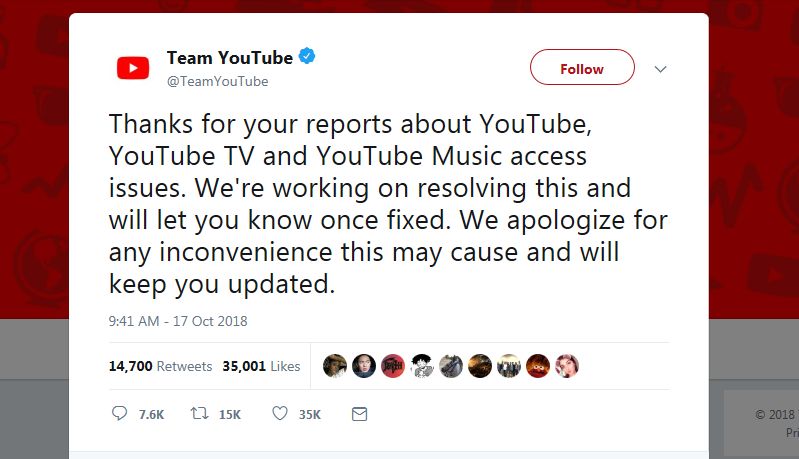
Task: Click the 9:41 AM - 17 Oct 2018 timestamp
Action: tap(178, 321)
